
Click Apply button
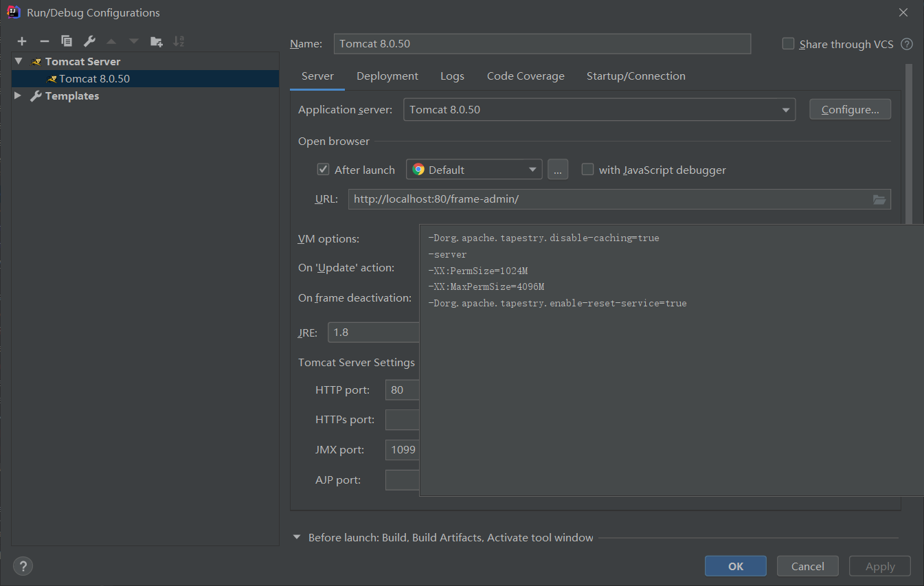880,566
